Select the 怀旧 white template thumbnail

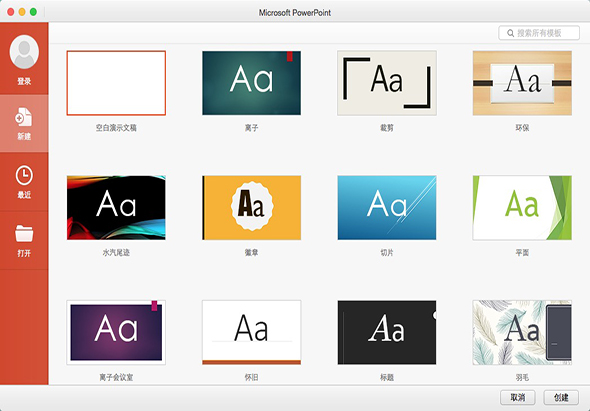click(x=251, y=332)
